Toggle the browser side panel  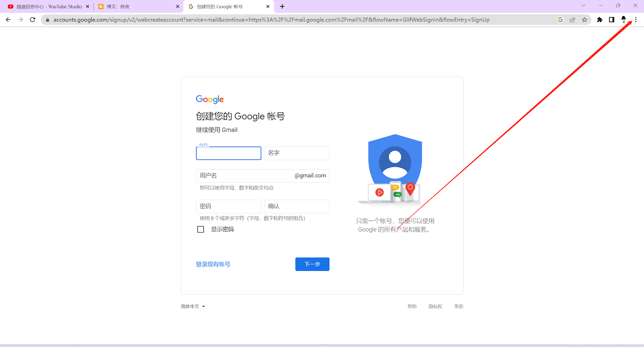click(612, 20)
